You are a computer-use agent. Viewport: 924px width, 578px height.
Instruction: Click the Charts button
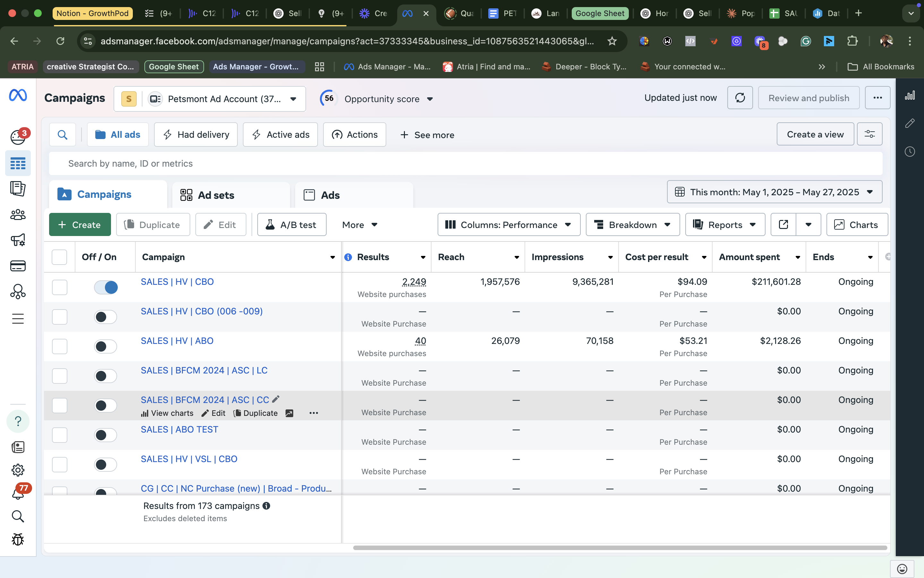(x=857, y=225)
